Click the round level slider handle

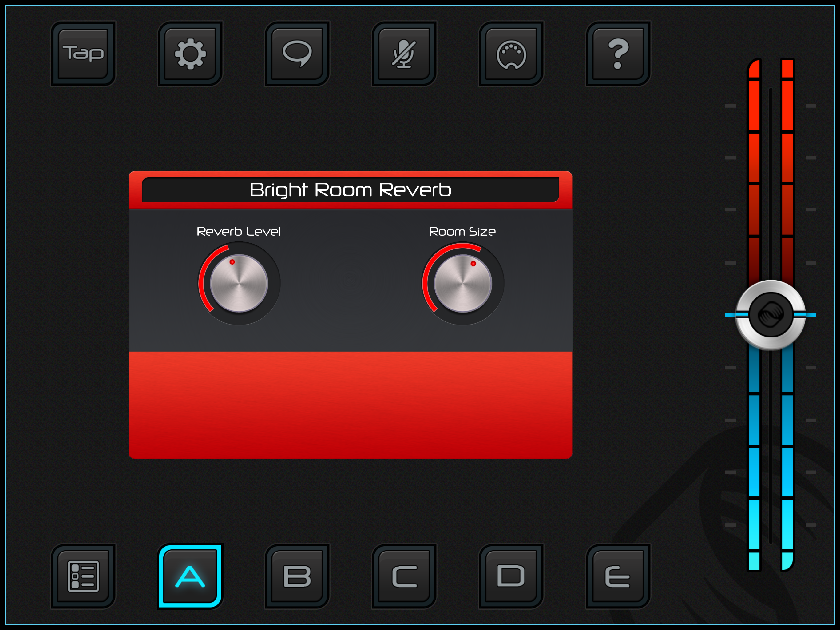(x=771, y=315)
